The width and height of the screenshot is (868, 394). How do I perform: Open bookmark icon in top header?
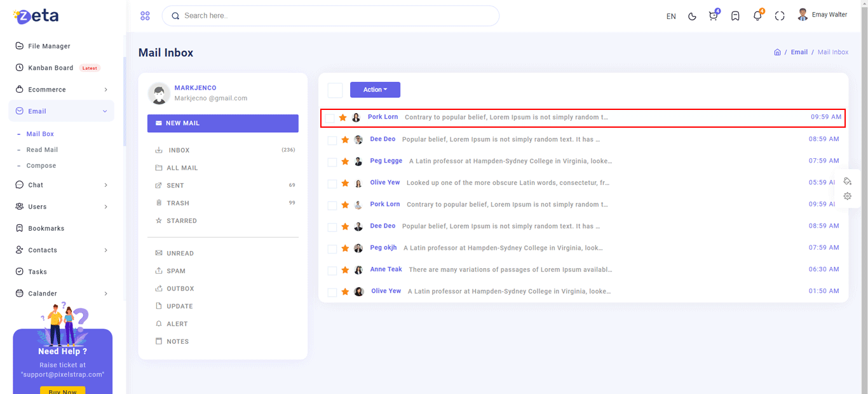pyautogui.click(x=735, y=16)
